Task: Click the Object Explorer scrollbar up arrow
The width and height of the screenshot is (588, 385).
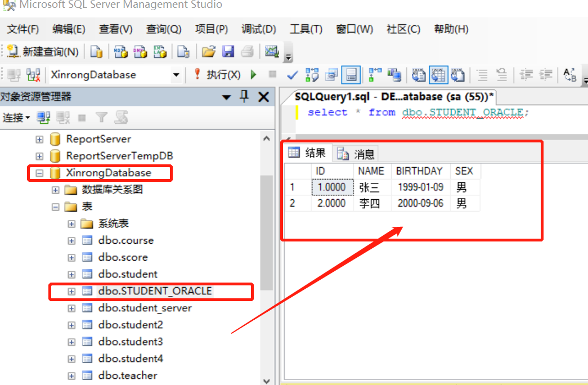Action: (x=267, y=138)
